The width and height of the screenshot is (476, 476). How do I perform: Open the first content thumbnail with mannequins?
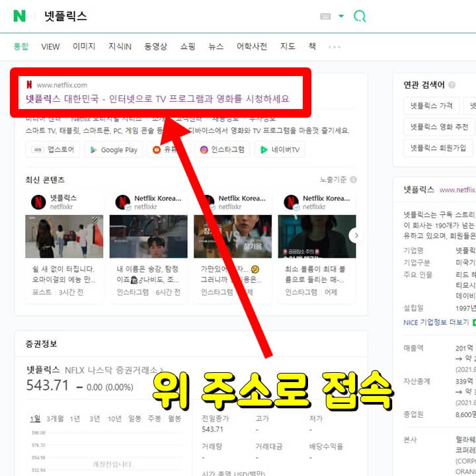64,237
